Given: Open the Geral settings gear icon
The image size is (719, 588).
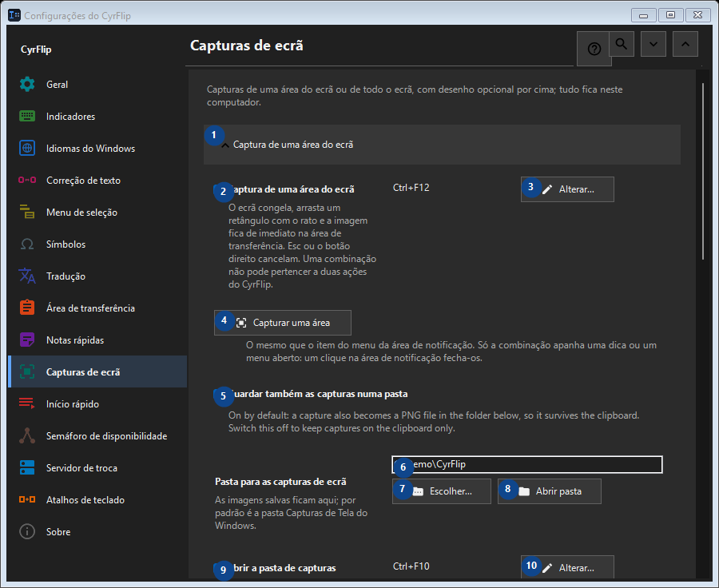Looking at the screenshot, I should 27,85.
